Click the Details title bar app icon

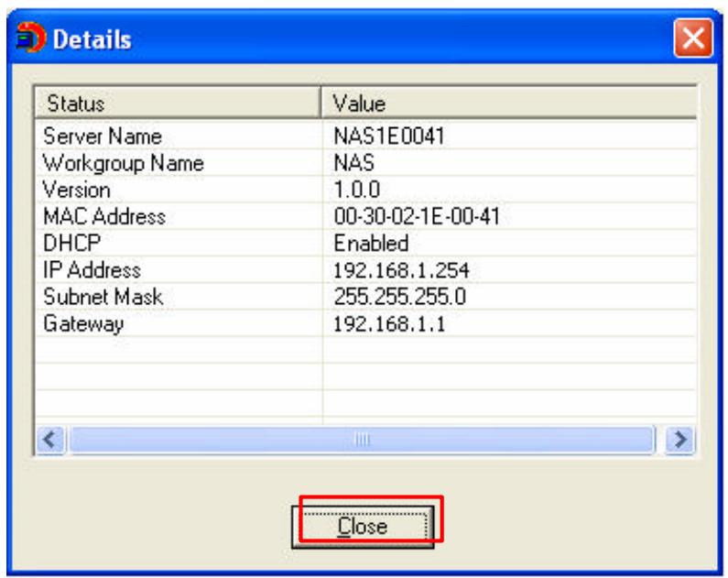pos(30,38)
